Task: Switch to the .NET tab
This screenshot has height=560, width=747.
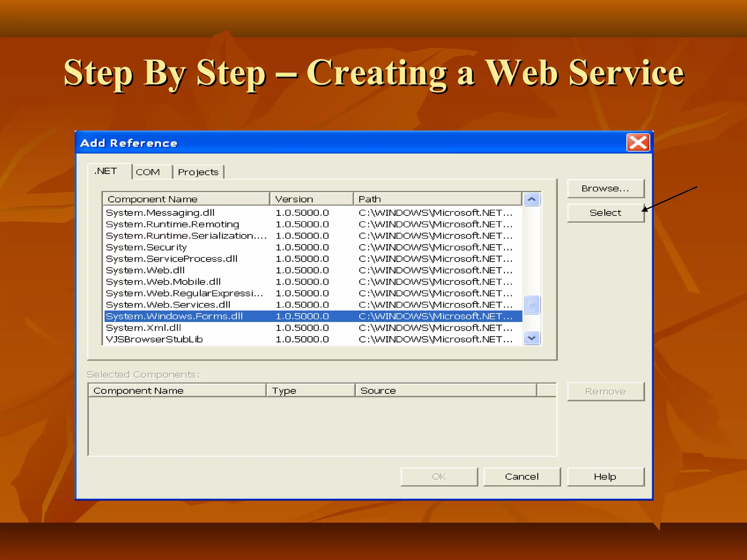Action: (x=109, y=171)
